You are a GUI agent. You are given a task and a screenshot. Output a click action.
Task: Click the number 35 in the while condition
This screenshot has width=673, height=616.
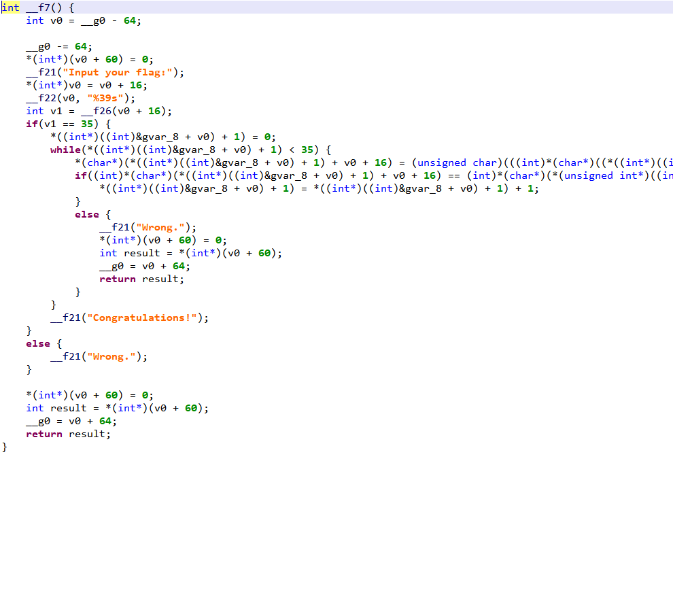(x=307, y=150)
